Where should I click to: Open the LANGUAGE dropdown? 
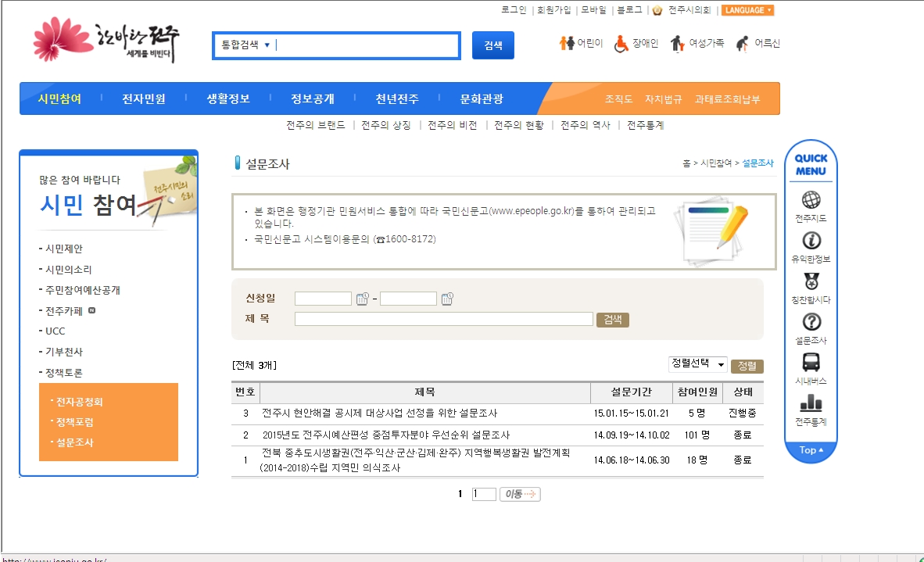(748, 10)
